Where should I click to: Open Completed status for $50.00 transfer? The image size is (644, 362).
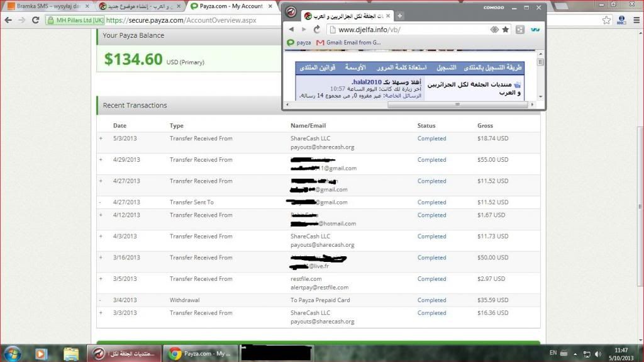[x=431, y=257]
